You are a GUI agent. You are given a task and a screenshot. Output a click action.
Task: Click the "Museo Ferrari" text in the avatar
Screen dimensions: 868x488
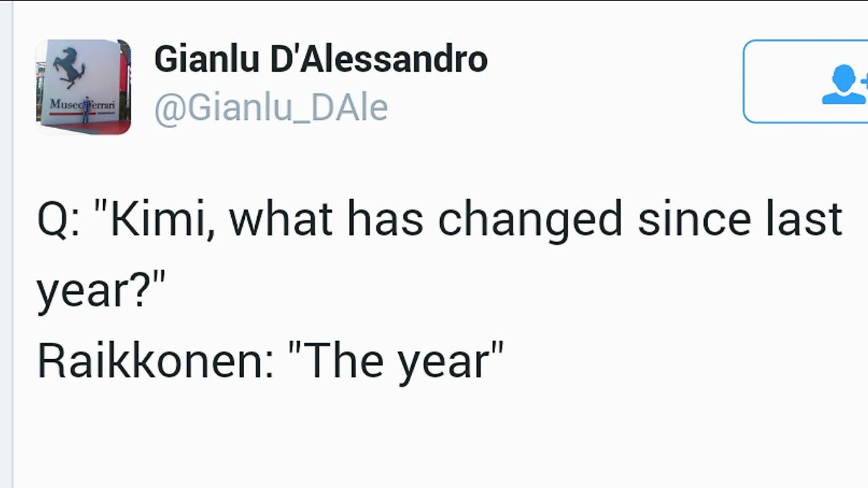coord(81,105)
